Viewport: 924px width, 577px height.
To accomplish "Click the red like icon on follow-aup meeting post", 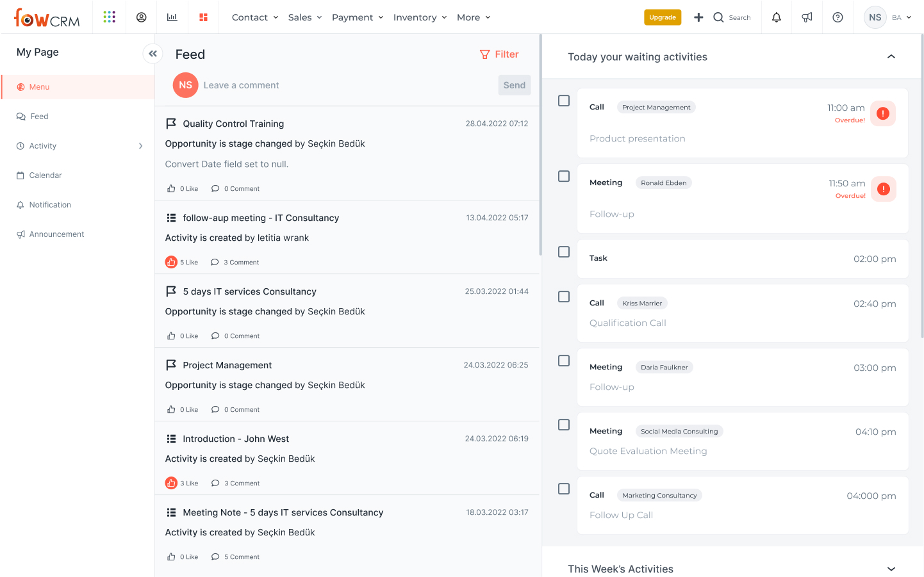I will tap(171, 262).
